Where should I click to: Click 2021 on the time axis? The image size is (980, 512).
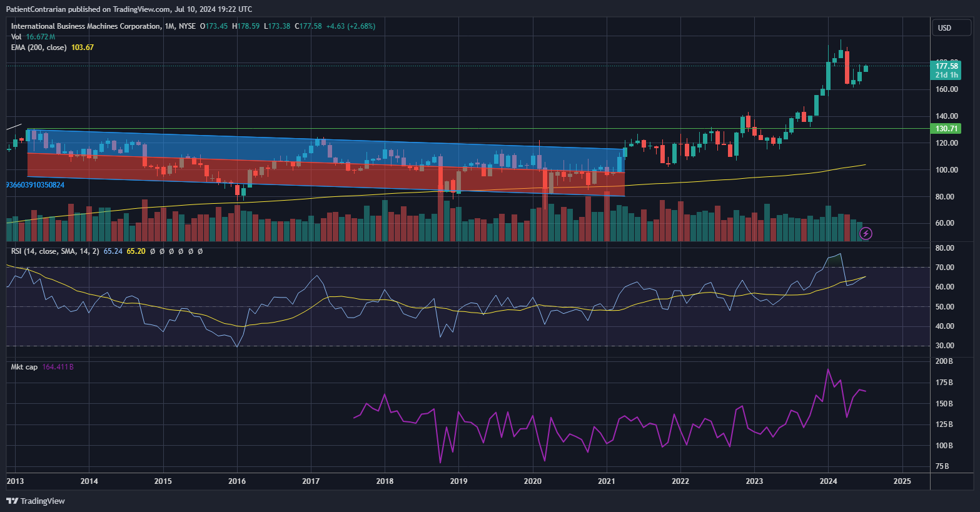[x=607, y=481]
